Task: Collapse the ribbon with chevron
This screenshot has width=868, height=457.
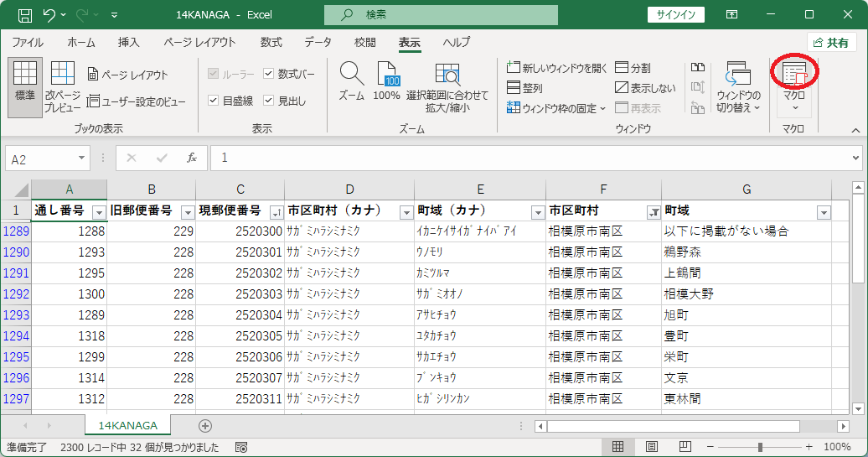Action: (x=855, y=130)
